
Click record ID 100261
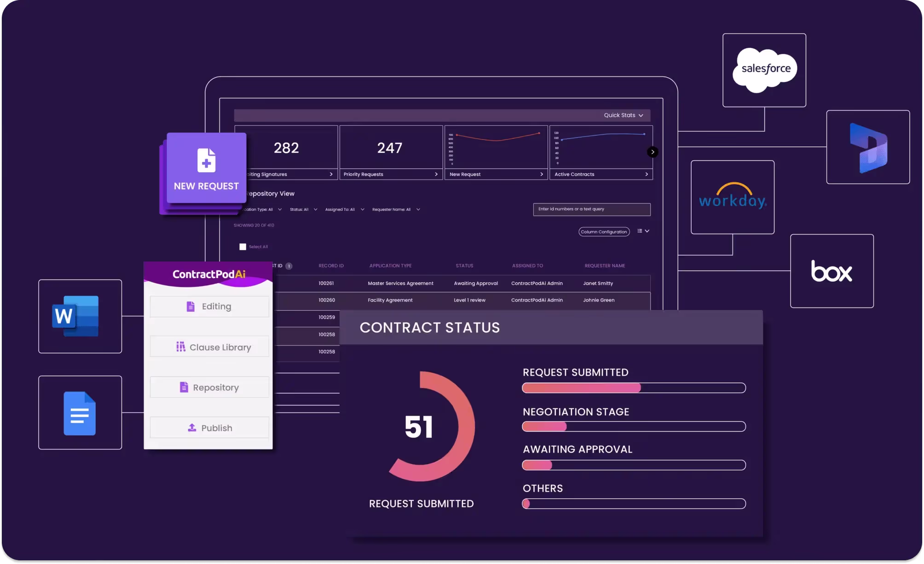[x=326, y=283]
